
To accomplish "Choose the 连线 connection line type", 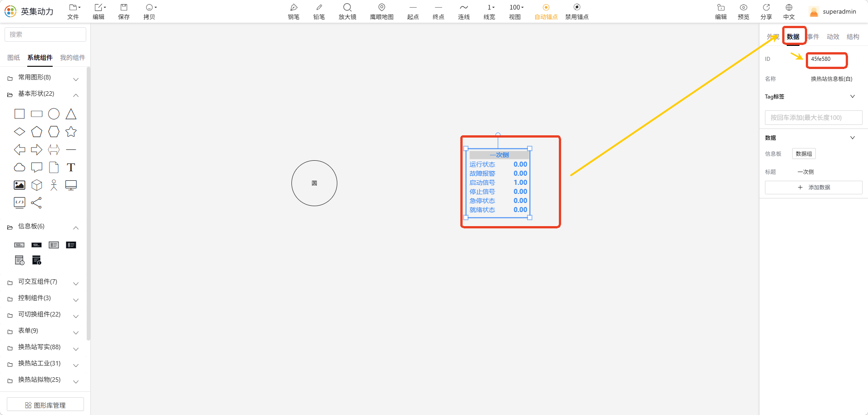I will (464, 11).
